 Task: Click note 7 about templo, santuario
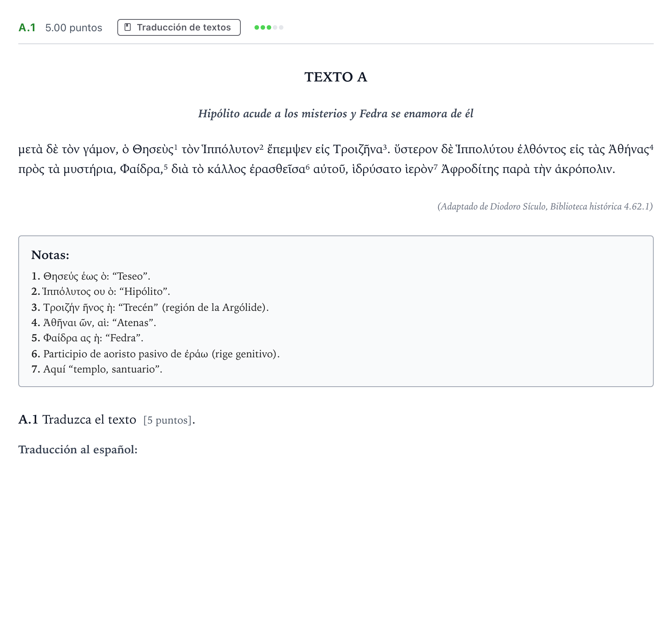pyautogui.click(x=97, y=369)
